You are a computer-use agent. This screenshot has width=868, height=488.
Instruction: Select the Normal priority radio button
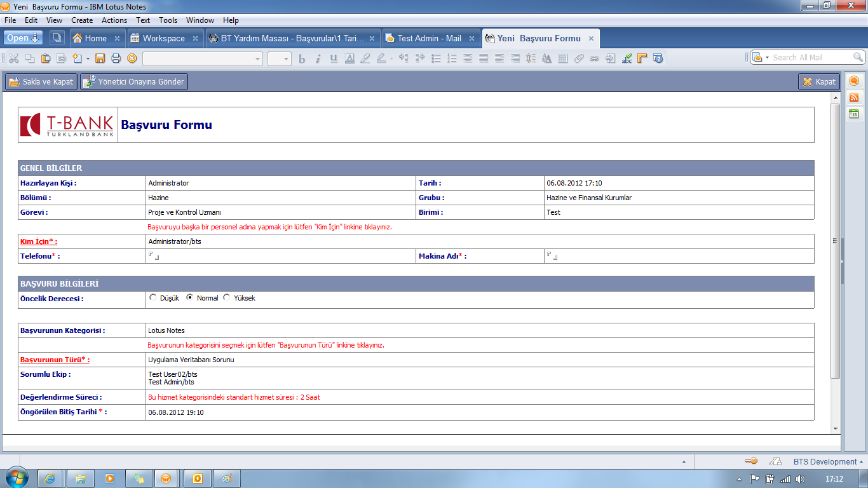(189, 297)
